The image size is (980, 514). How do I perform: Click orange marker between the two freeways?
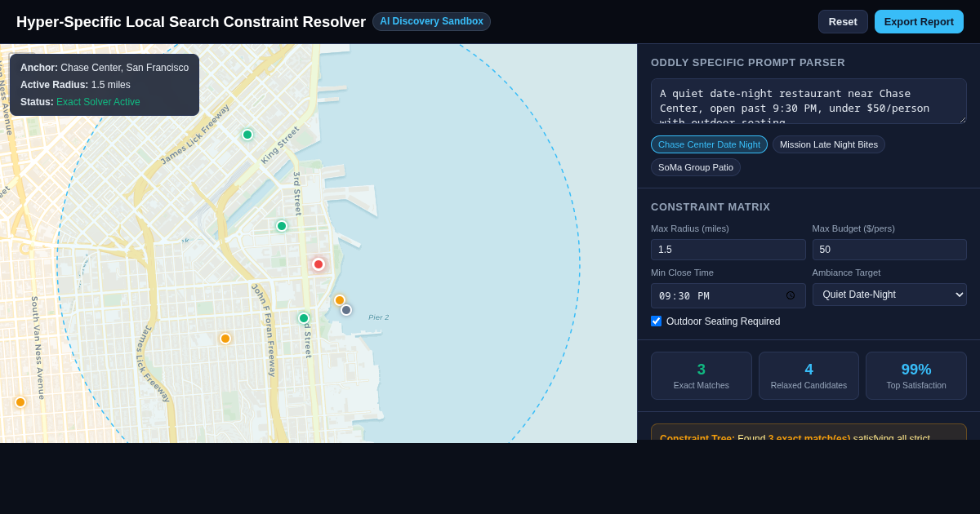pos(225,339)
